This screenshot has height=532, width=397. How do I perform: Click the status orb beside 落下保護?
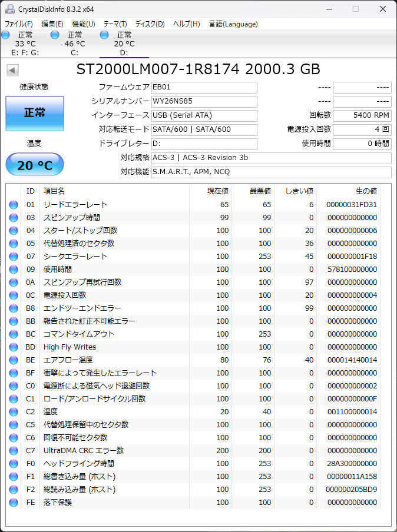pos(14,503)
